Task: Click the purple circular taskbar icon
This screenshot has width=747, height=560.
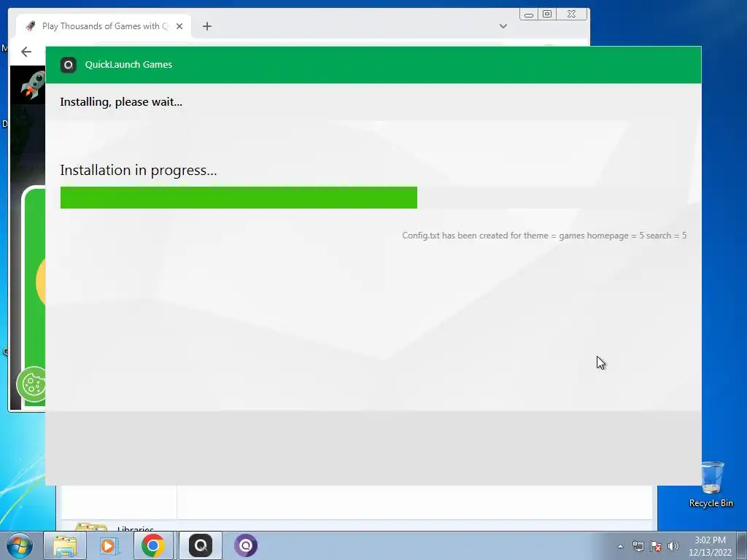Action: (246, 545)
